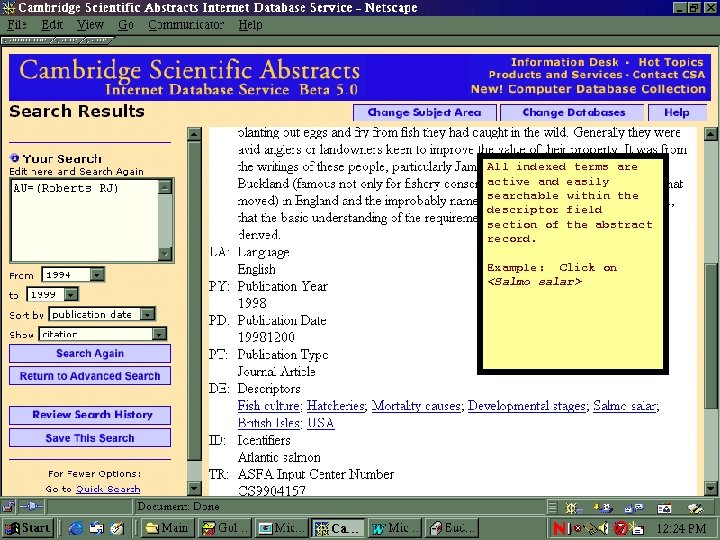Image resolution: width=720 pixels, height=540 pixels.
Task: Click the Information Desk header link
Action: 565,62
